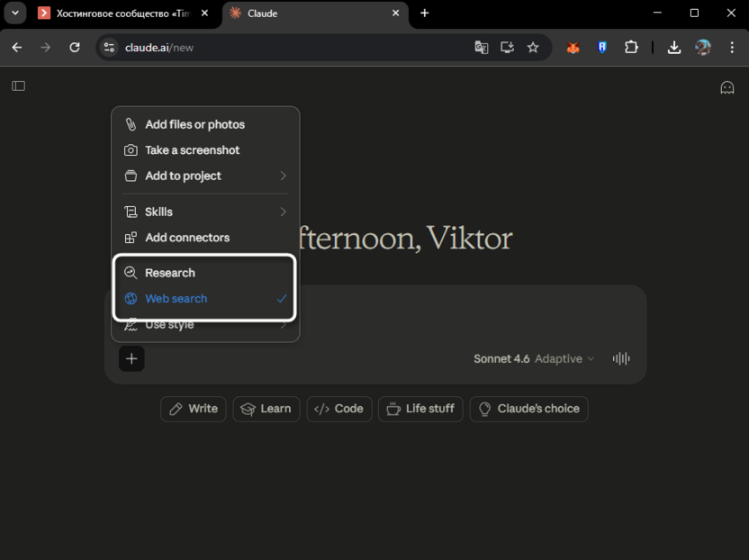Select the Research menu option
Viewport: 749px width, 560px height.
(x=205, y=273)
